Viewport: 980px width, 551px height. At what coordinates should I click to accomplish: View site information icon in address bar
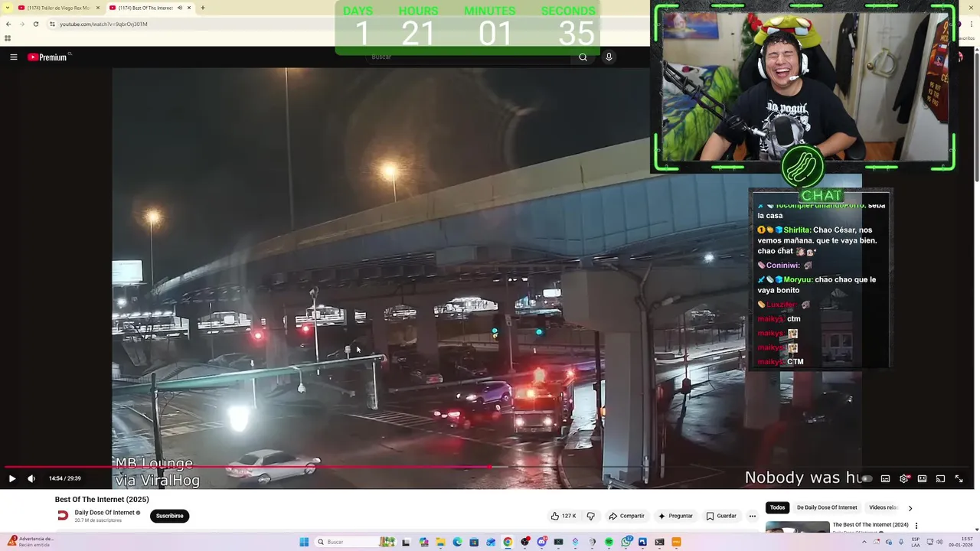coord(52,24)
